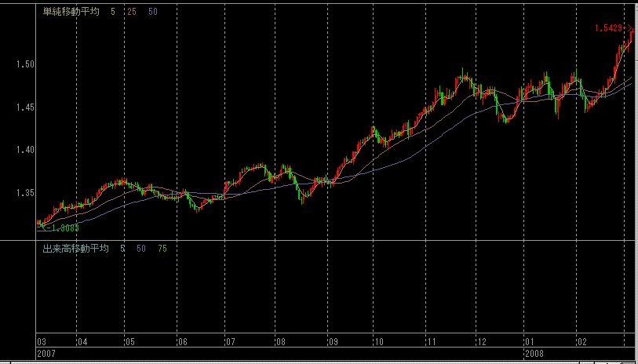This screenshot has width=638, height=364.
Task: Click the 1.5429 high price marker
Action: coord(614,28)
